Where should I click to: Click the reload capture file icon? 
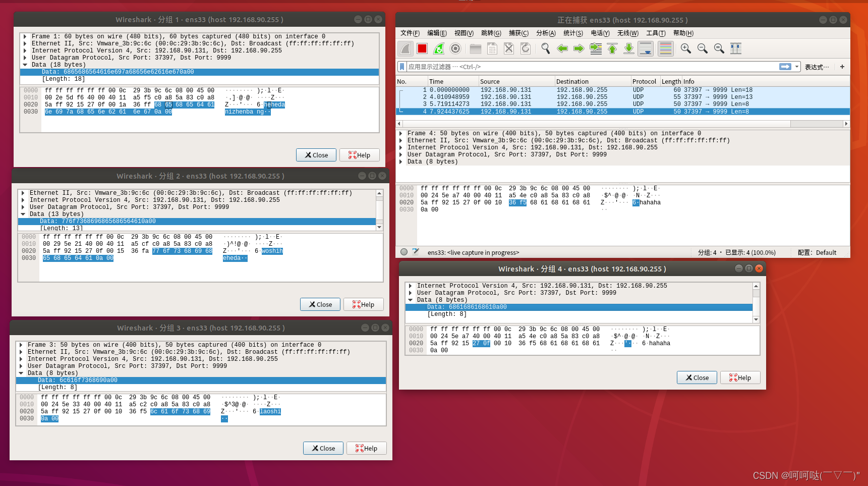(x=526, y=48)
